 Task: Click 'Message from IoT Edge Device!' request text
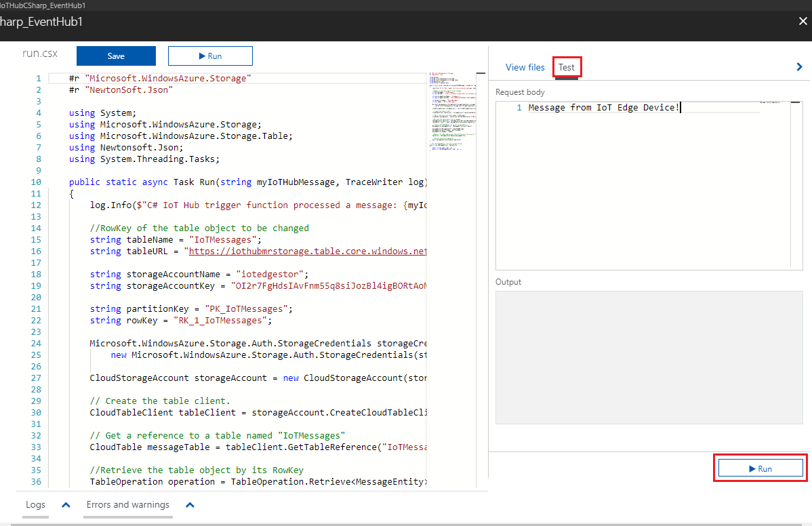[604, 108]
